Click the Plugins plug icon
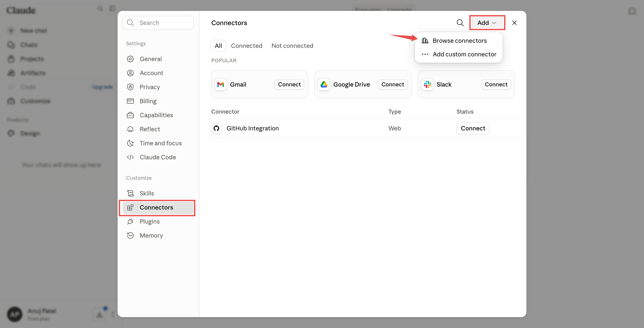Viewport: 644px width, 328px height. (130, 221)
